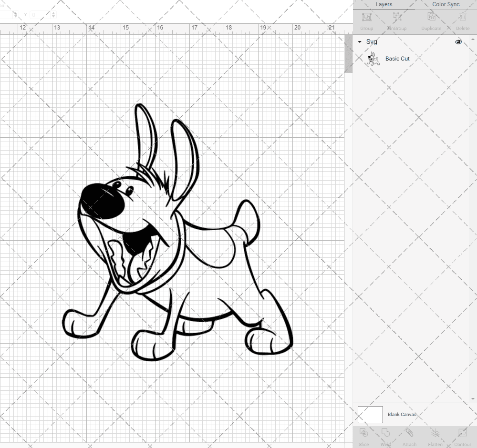Open the Contour tool
Image resolution: width=477 pixels, height=448 pixels.
[x=462, y=433]
